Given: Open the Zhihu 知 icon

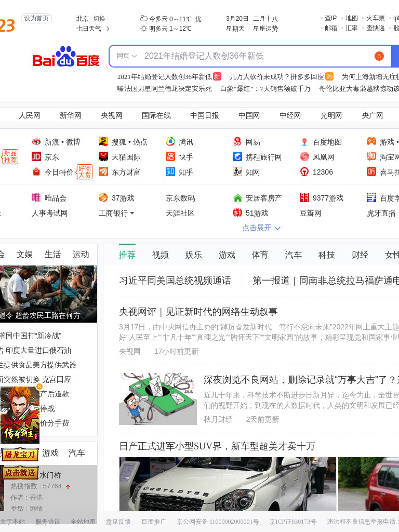Looking at the screenshot, I should pyautogui.click(x=170, y=171).
